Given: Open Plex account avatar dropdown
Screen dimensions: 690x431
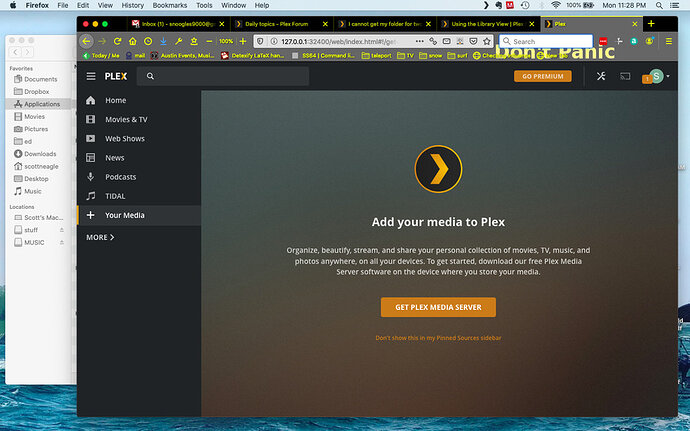Looking at the screenshot, I should coord(659,76).
